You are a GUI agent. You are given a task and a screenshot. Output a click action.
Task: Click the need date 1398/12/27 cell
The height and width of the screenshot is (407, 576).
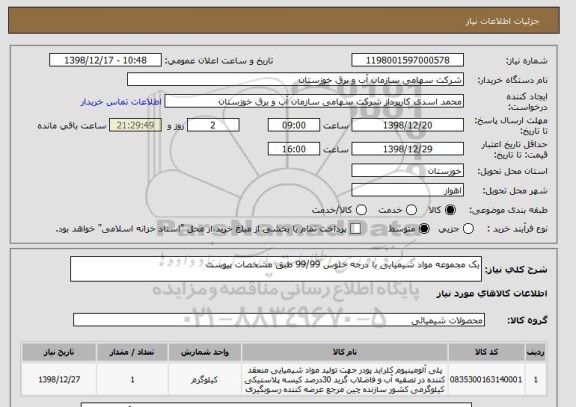pos(59,379)
